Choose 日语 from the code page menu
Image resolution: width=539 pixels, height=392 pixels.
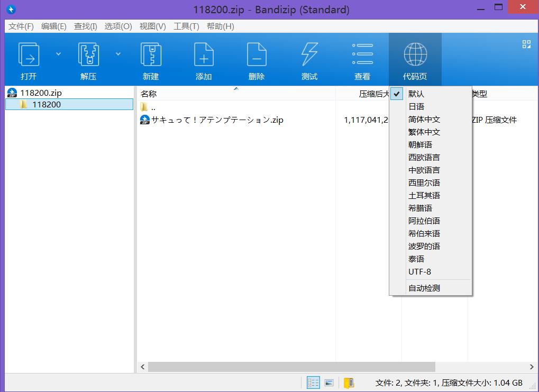416,107
